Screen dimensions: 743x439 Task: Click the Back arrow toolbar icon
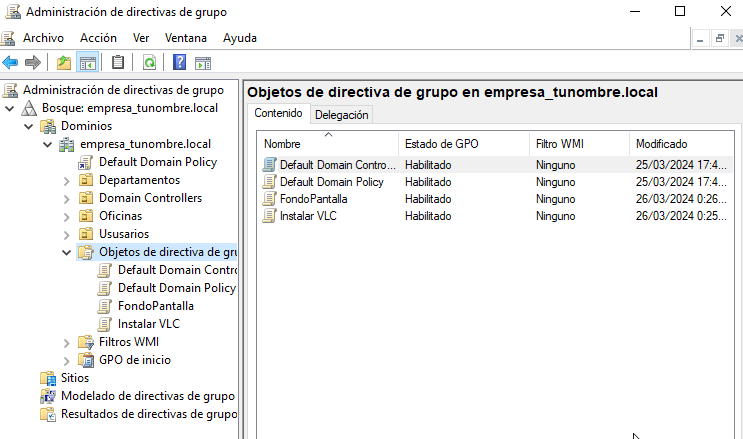pos(10,62)
